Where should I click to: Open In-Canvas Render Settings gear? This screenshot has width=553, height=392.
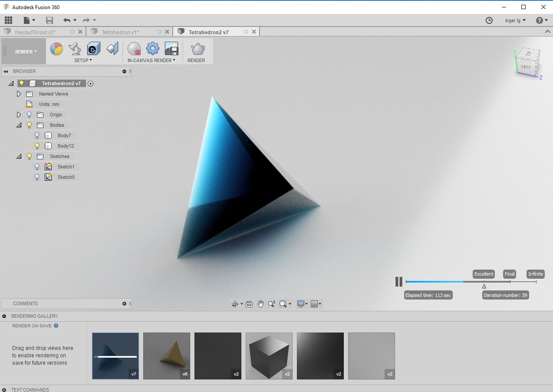coord(153,48)
